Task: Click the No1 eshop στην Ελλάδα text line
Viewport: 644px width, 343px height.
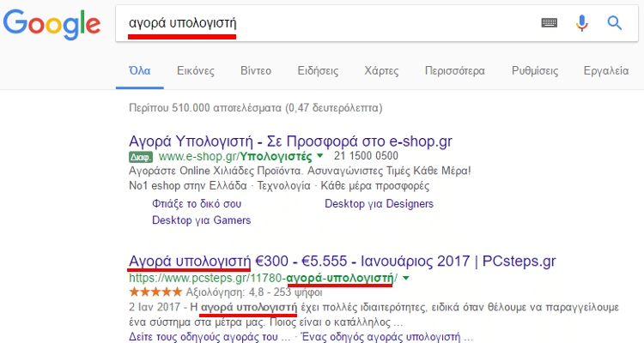Action: coord(279,186)
